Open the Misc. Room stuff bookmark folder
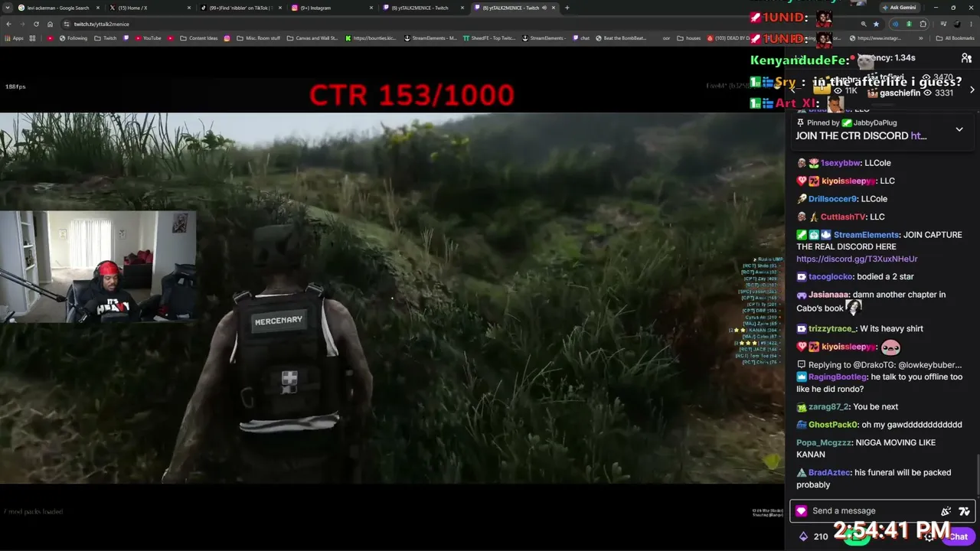980x551 pixels. pos(258,38)
